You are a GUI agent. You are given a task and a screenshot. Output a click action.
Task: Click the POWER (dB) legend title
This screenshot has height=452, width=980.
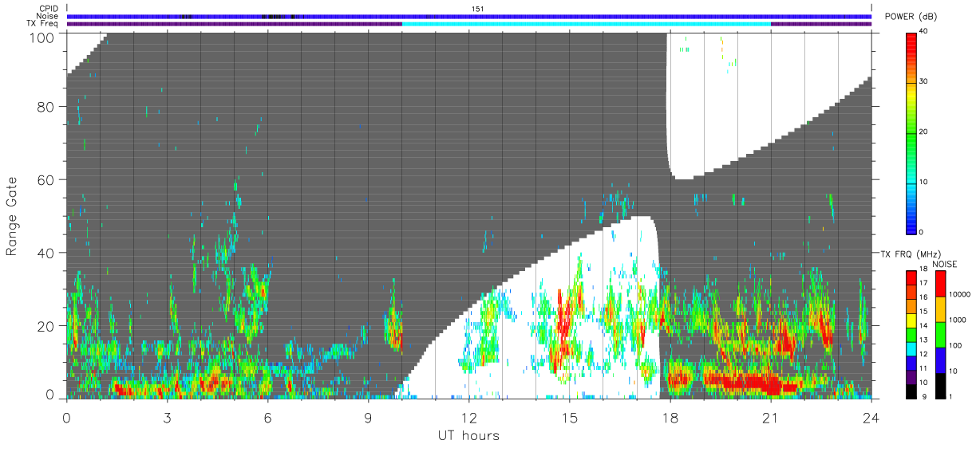coord(911,17)
